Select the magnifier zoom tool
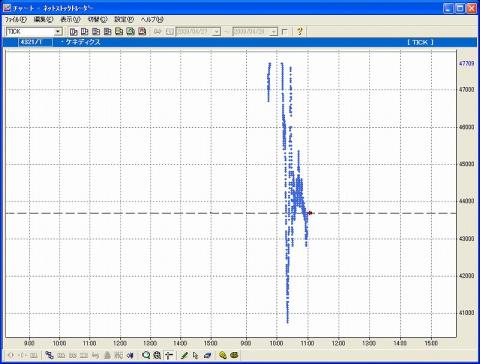Viewport: 480px width, 364px height. point(146,355)
